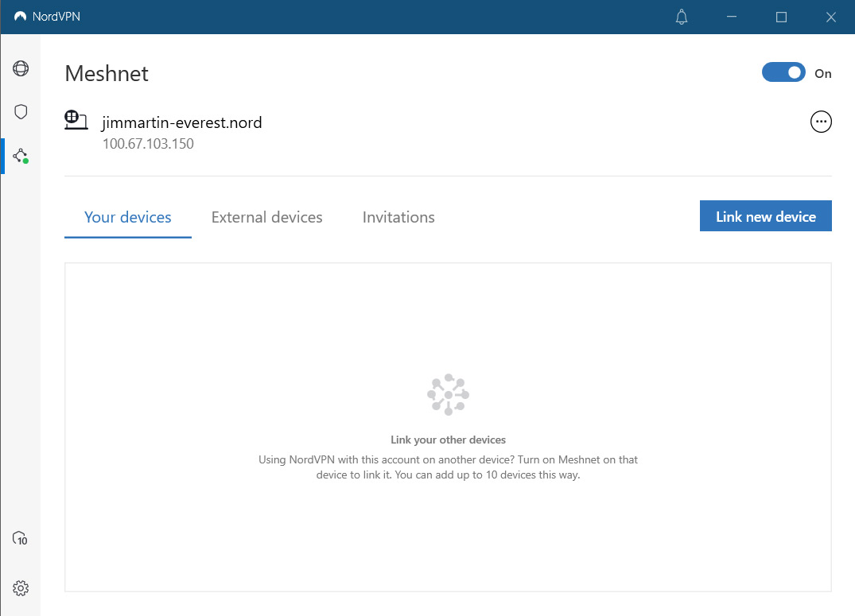Click the device name jimmartin-everest.nord
The height and width of the screenshot is (616, 855).
[x=181, y=122]
